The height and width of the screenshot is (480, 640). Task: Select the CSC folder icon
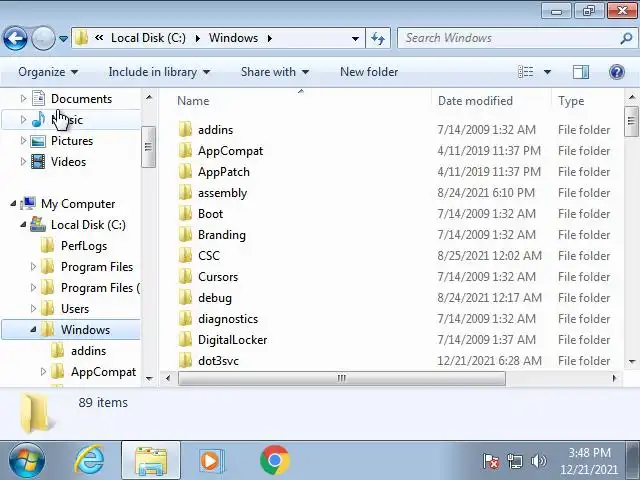(x=185, y=256)
